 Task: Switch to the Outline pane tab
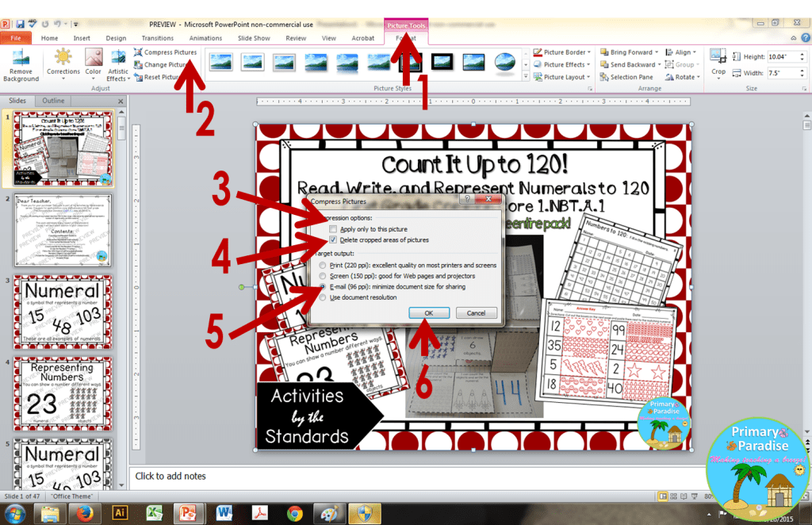53,101
